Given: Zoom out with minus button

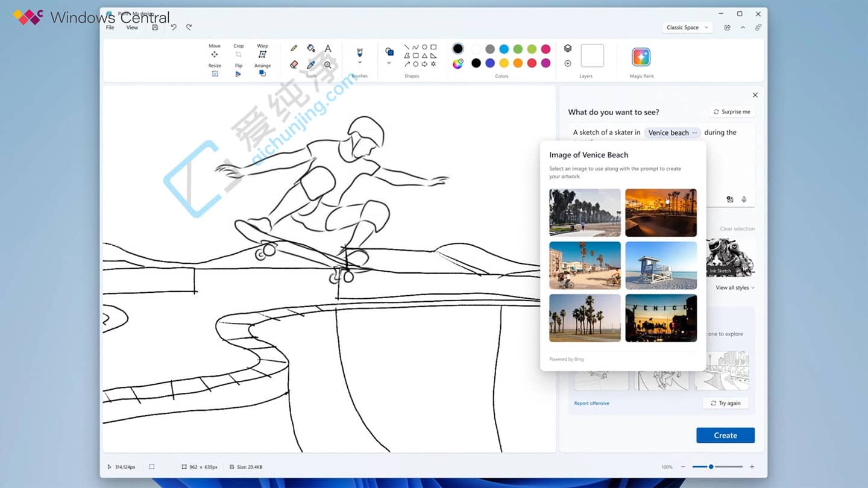Looking at the screenshot, I should pyautogui.click(x=683, y=467).
